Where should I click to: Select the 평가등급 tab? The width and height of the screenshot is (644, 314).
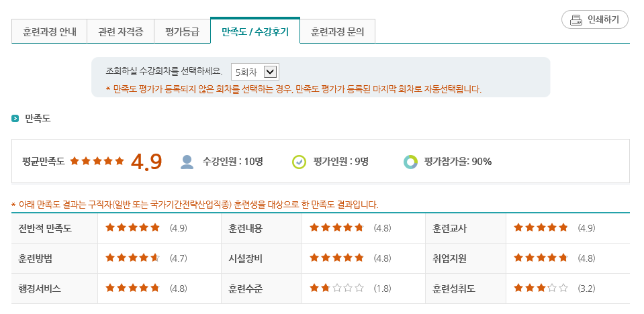(x=183, y=32)
